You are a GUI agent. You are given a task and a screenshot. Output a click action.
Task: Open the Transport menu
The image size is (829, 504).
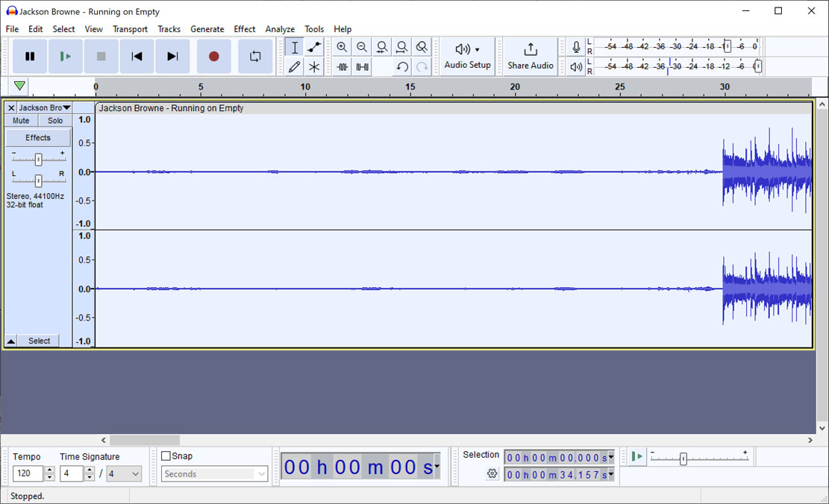click(x=130, y=29)
